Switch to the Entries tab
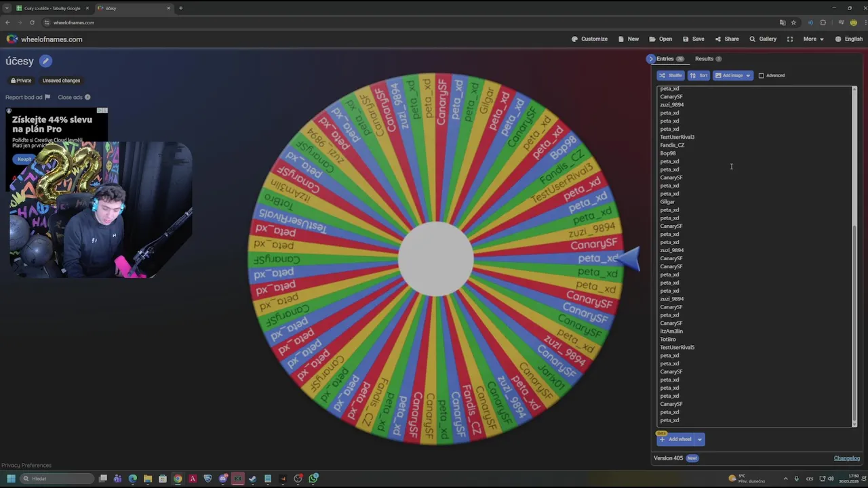The width and height of the screenshot is (868, 488). pos(670,59)
